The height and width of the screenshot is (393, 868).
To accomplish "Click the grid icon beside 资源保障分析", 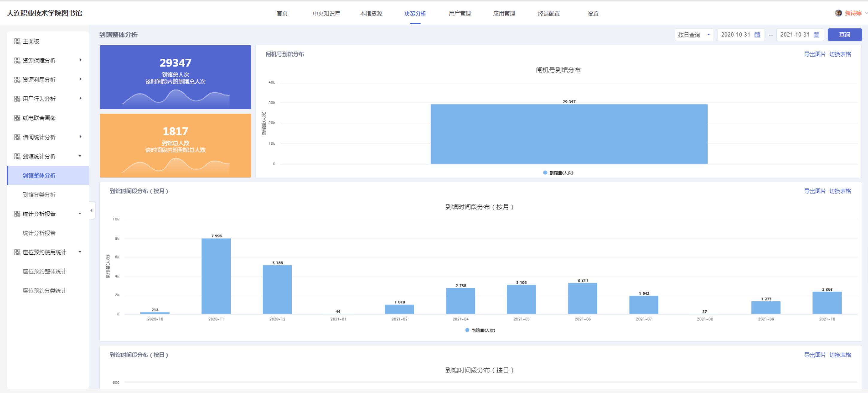I will (x=17, y=61).
